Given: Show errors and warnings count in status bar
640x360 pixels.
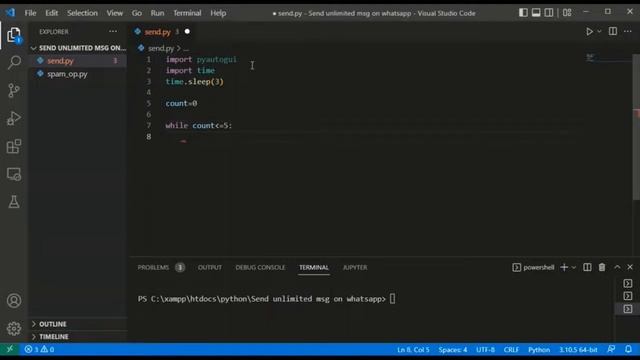Looking at the screenshot, I should pyautogui.click(x=39, y=349).
